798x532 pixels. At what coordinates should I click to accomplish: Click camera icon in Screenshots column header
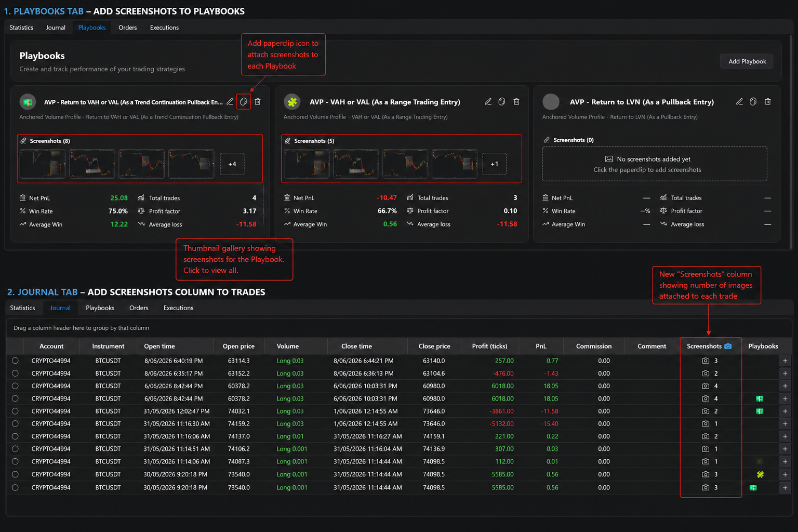tap(728, 346)
